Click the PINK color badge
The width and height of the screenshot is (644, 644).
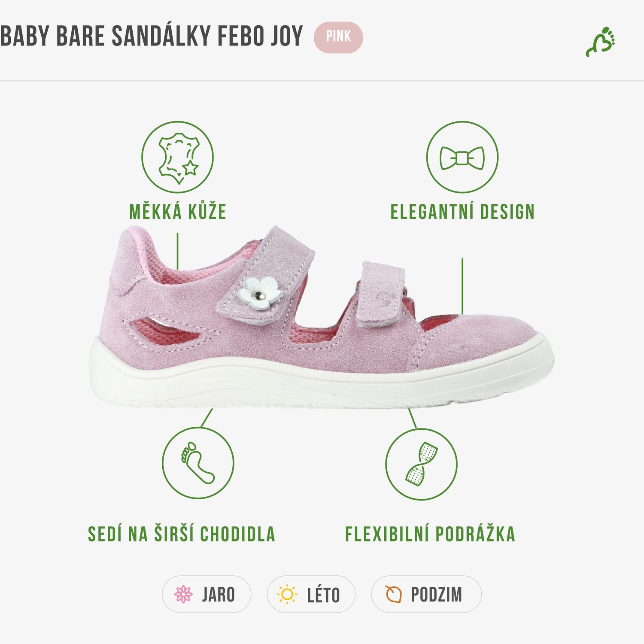(x=338, y=37)
